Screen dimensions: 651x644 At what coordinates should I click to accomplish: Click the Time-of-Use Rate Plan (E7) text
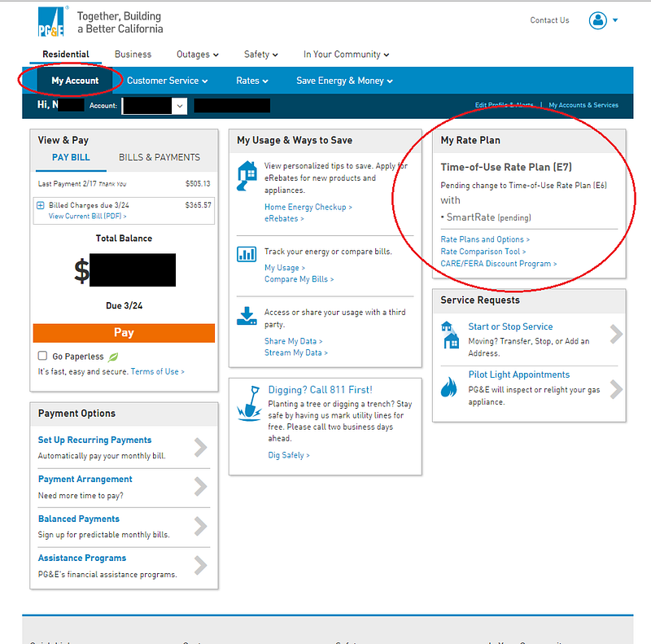[506, 167]
